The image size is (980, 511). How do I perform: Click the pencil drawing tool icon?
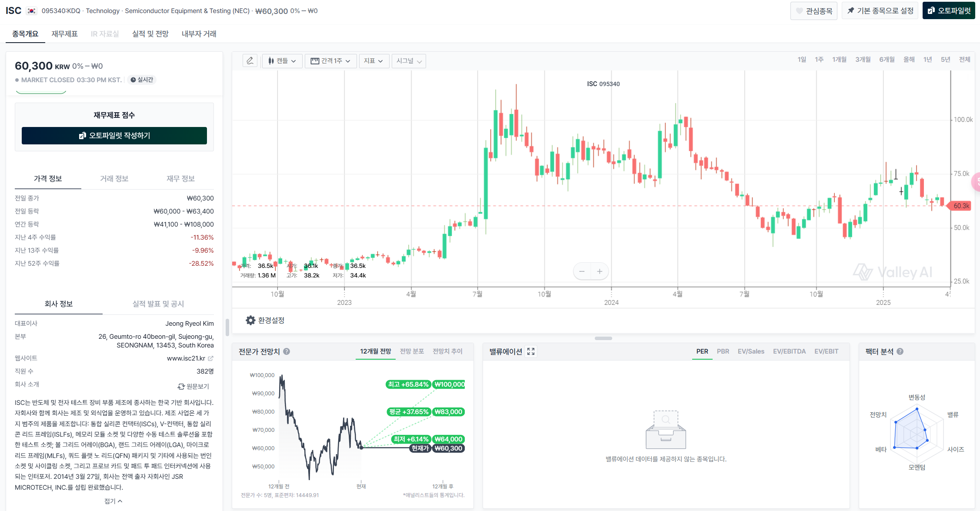(250, 61)
